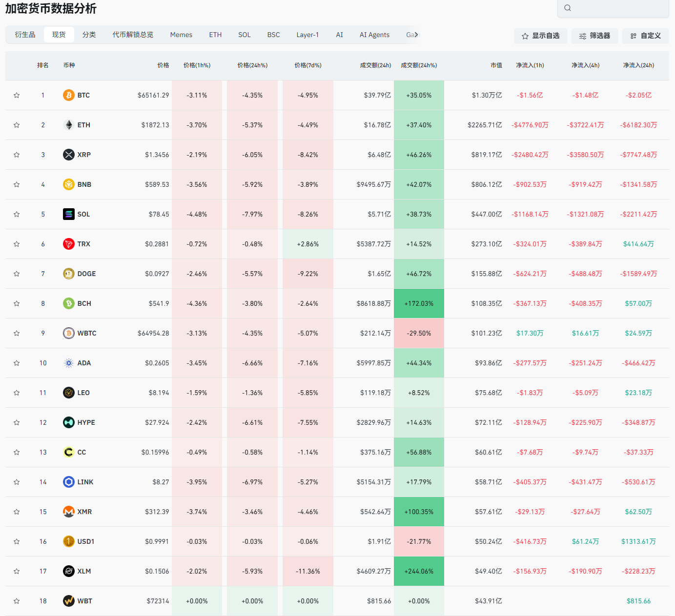Click the Monero XMR icon
This screenshot has height=616, width=675.
tap(69, 512)
